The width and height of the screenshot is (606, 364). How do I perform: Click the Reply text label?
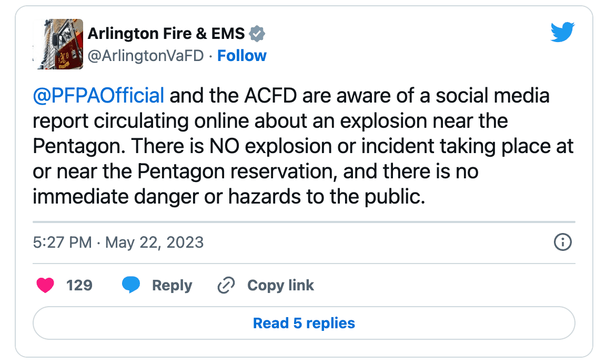point(171,285)
